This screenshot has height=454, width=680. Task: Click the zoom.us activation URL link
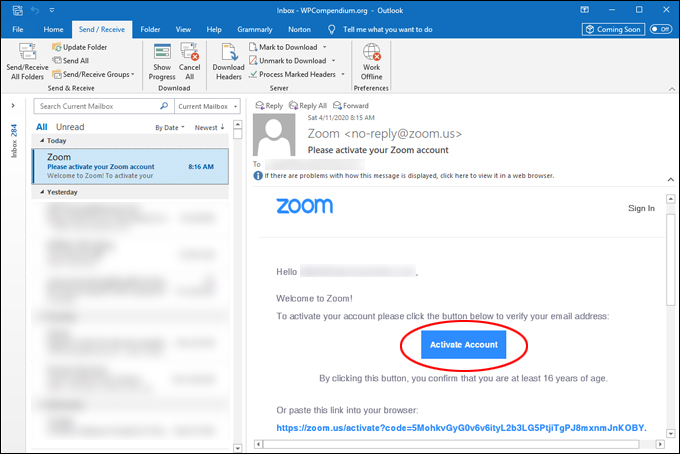pos(461,428)
